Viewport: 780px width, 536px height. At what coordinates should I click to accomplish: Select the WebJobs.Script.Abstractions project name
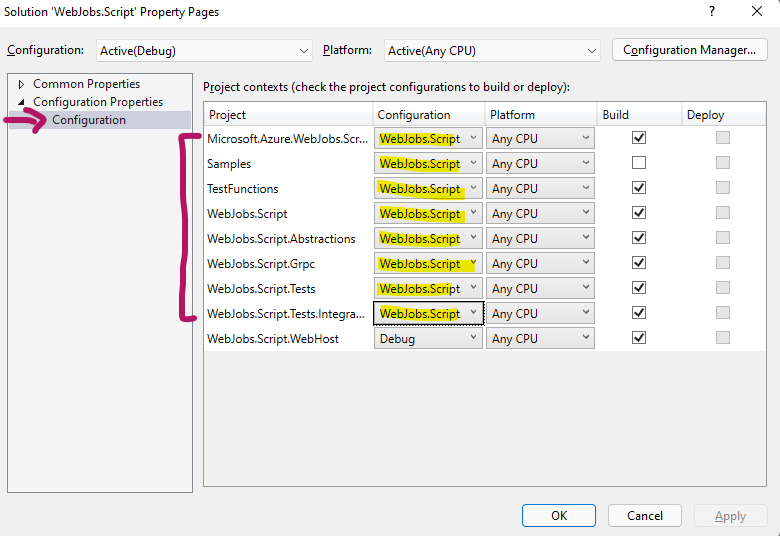281,239
